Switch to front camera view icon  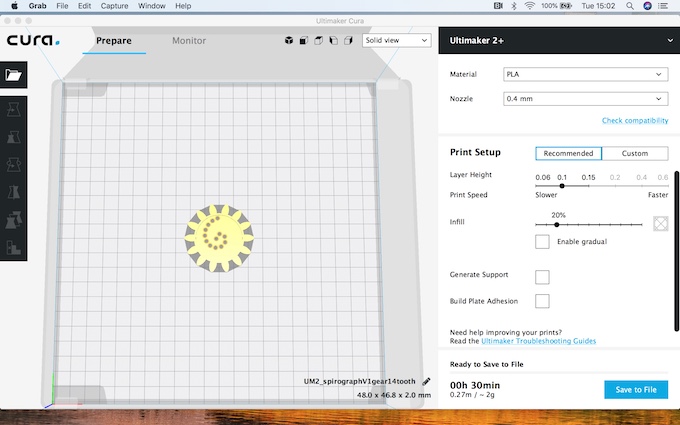pos(304,40)
